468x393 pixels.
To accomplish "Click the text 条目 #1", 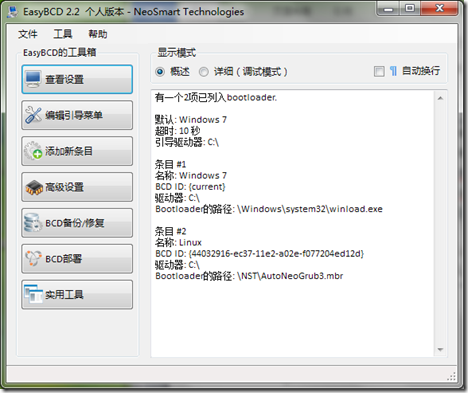I will [x=170, y=164].
